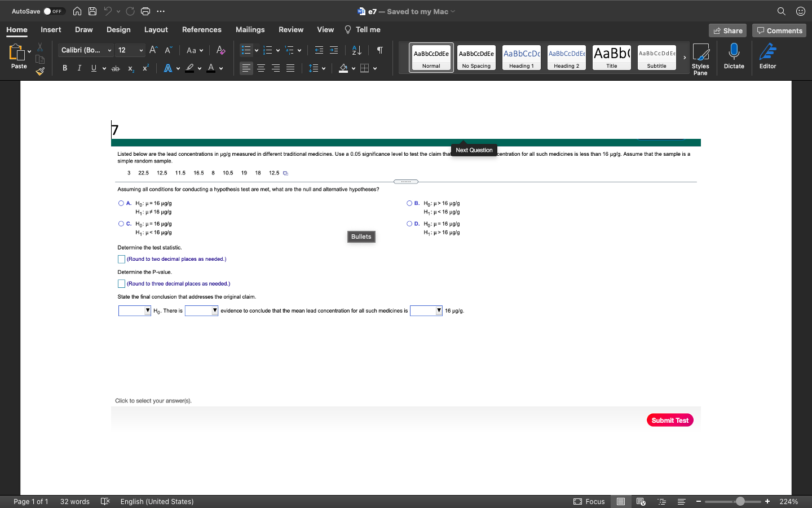Open the font name dropdown
Screen dimensions: 812x508
[x=110, y=50]
